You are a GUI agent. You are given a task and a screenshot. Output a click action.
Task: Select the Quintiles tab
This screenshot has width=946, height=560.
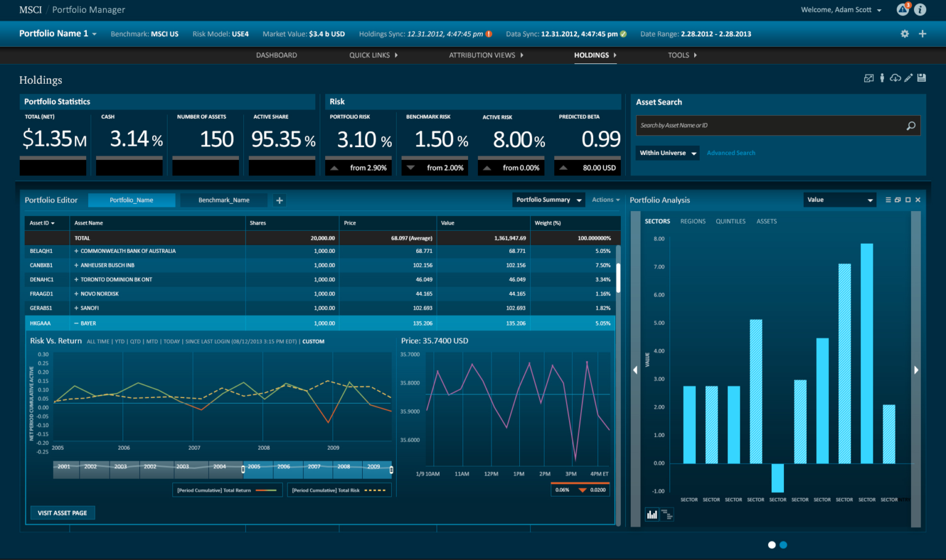[x=730, y=222]
